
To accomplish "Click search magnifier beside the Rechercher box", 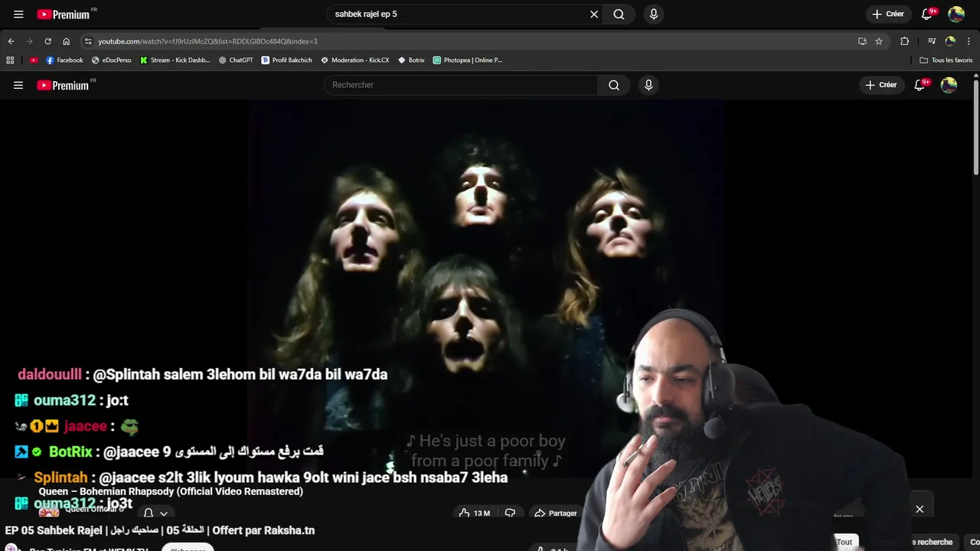I will [614, 85].
